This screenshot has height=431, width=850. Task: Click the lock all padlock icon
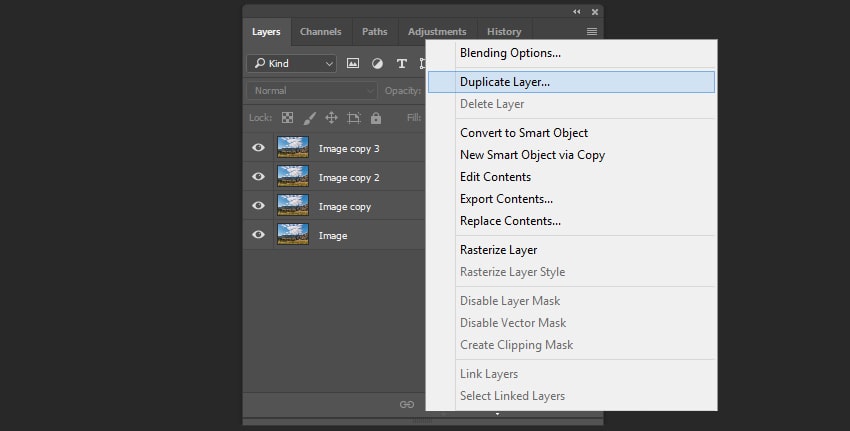pos(376,118)
